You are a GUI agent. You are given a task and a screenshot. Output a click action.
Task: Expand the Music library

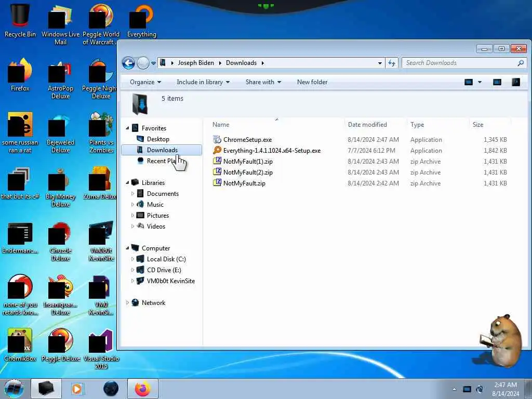[x=132, y=204]
